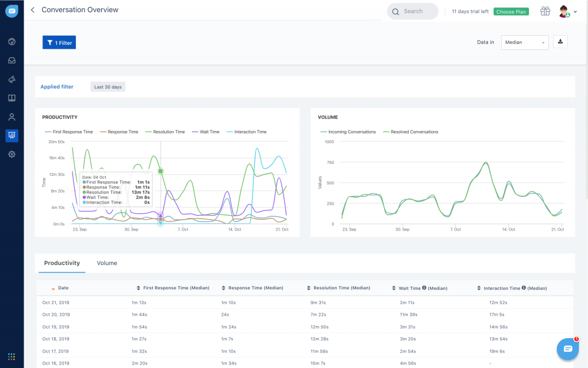
Task: Sort by First Response Time column
Action: [176, 288]
